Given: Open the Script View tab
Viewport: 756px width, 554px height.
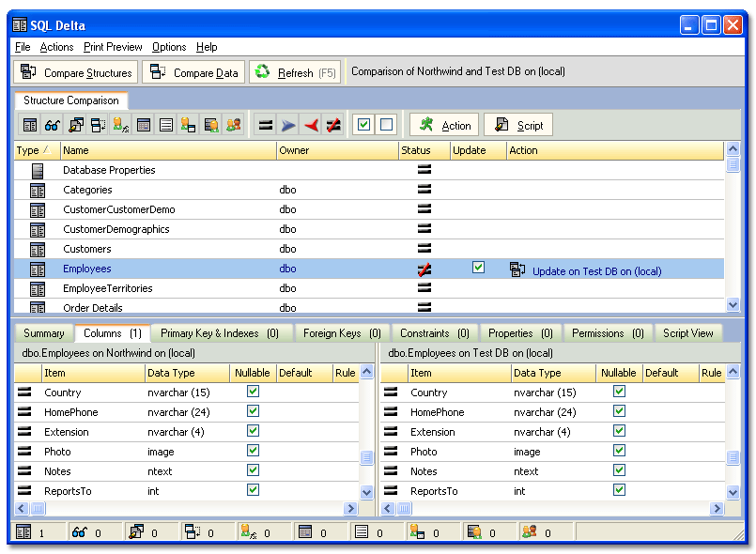Looking at the screenshot, I should point(688,333).
